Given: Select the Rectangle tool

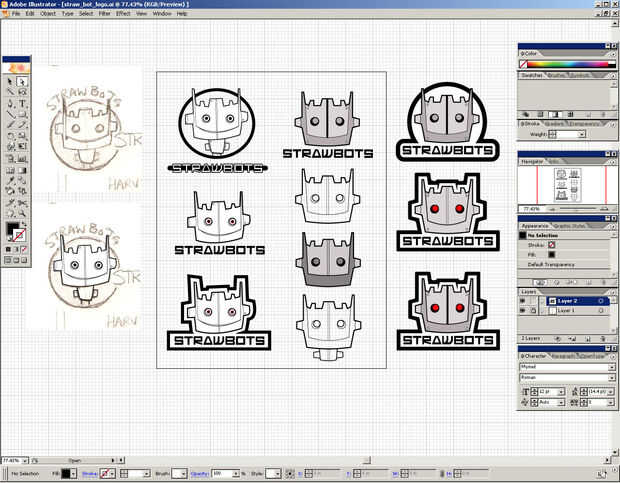Looking at the screenshot, I should tap(22, 115).
